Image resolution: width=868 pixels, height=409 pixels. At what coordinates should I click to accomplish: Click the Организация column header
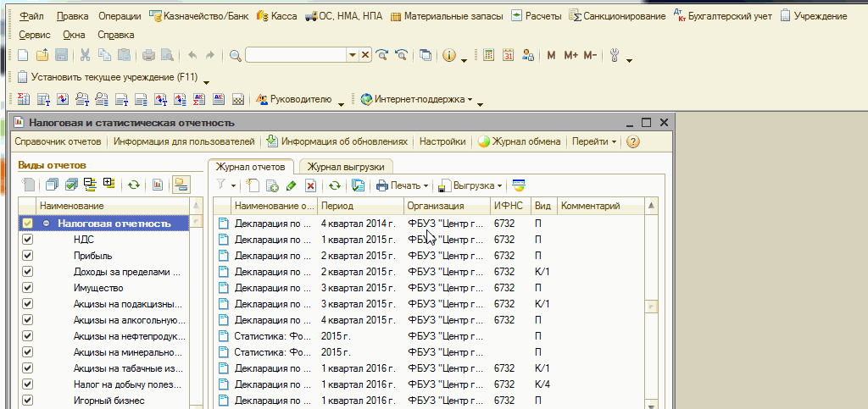(447, 206)
